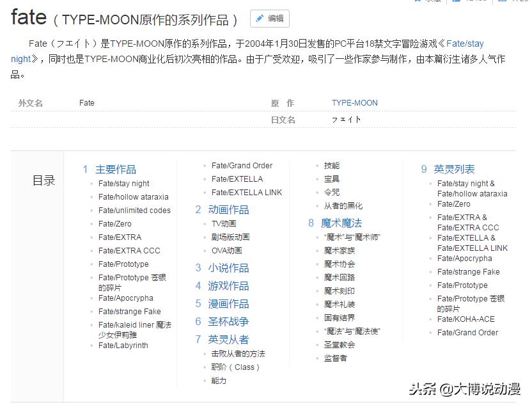Go to section 7 英灵从者
Screen dimensions: 532x407
228,339
